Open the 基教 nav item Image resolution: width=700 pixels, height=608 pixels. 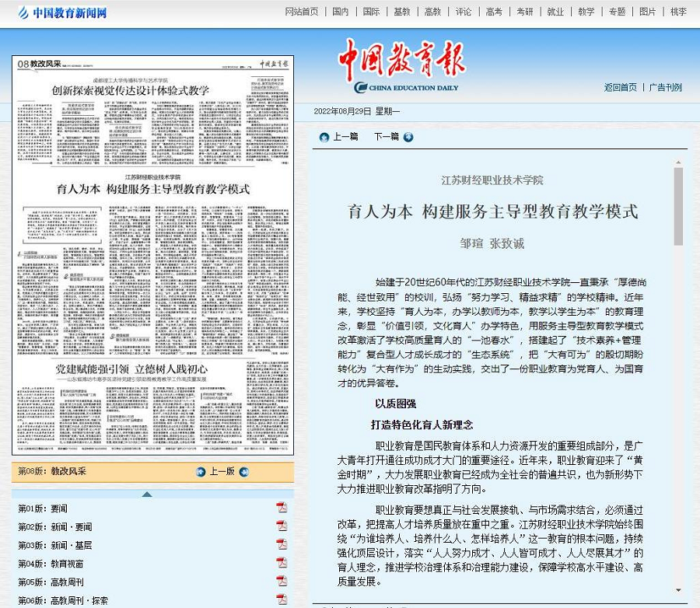tap(402, 12)
